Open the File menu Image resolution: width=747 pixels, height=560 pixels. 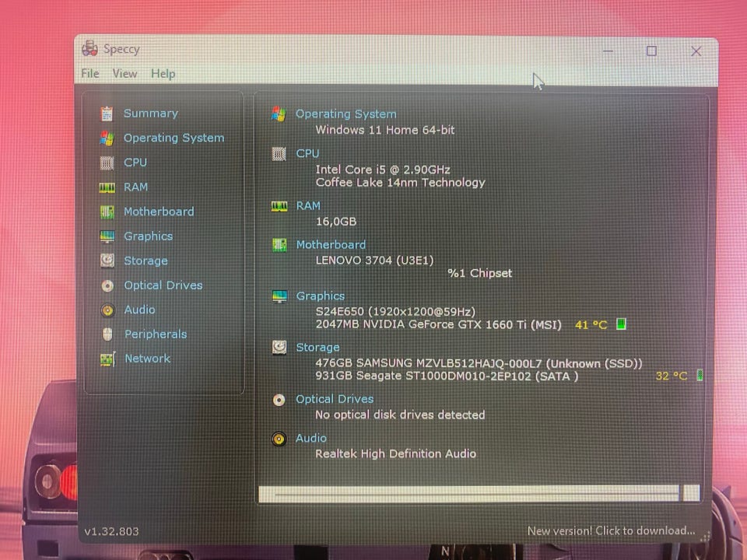tap(90, 73)
